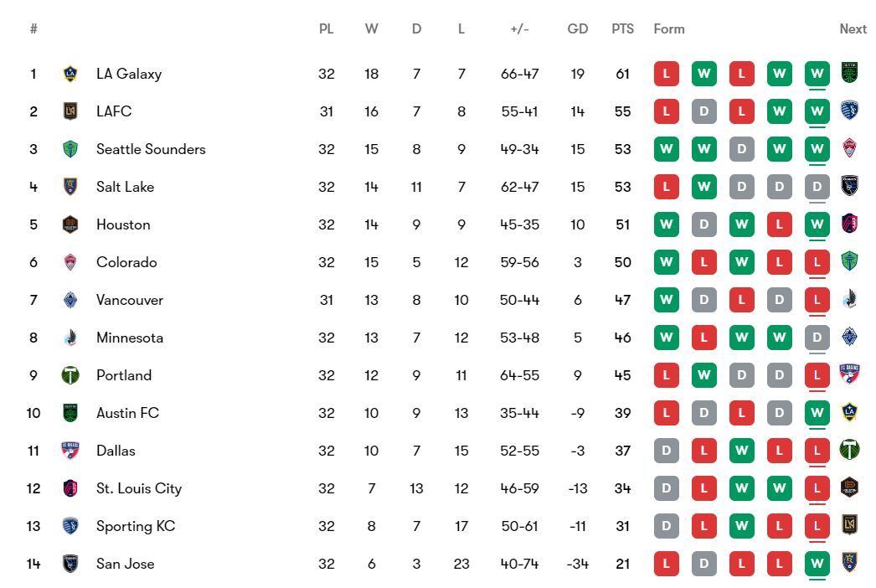Click Dallas's most recent loss badge
Viewport: 876px width, 588px height.
pyautogui.click(x=817, y=451)
